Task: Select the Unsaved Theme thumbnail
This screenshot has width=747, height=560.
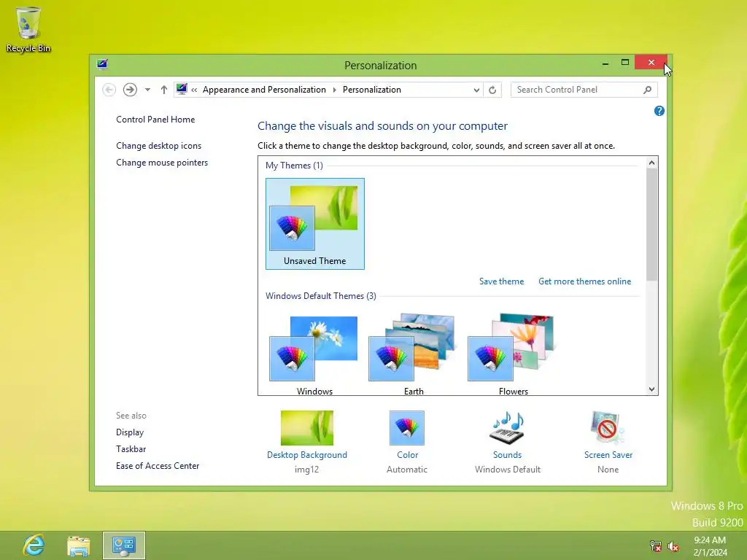Action: click(x=315, y=224)
